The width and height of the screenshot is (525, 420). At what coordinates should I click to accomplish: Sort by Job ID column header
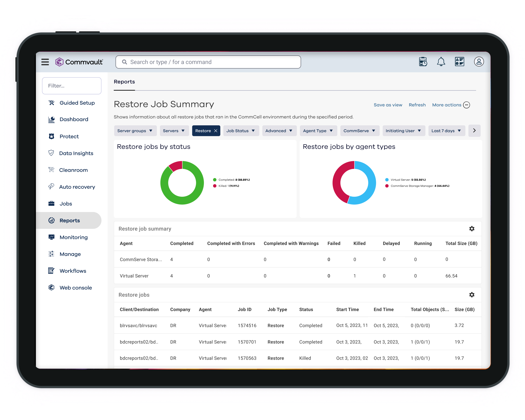coord(244,309)
